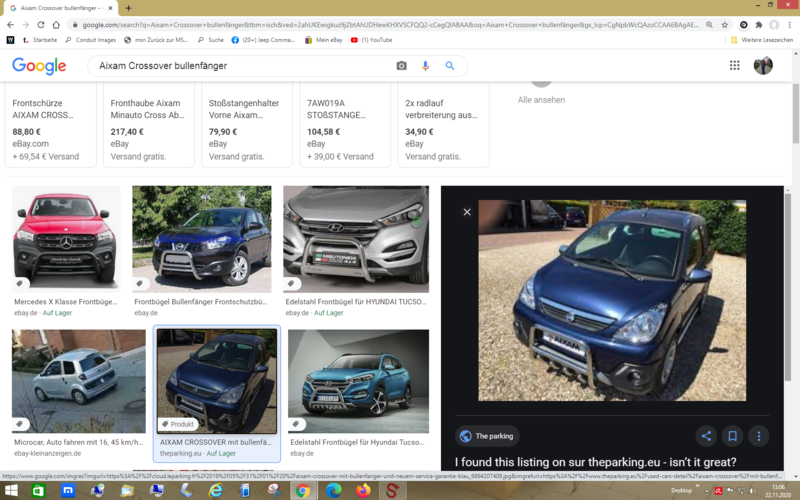This screenshot has width=800, height=500.
Task: Click the browser address bar URL
Action: (x=390, y=24)
